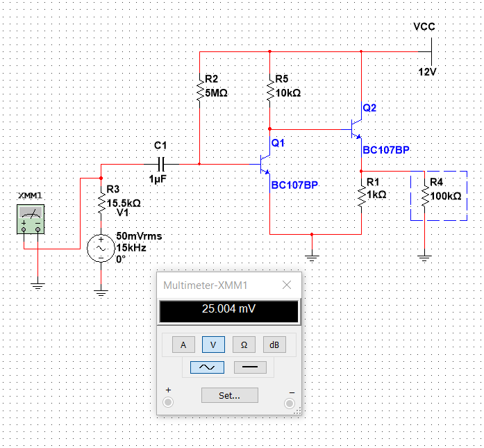This screenshot has width=484, height=448.
Task: Select resistor R2 5MΩ symbol
Action: coord(200,90)
